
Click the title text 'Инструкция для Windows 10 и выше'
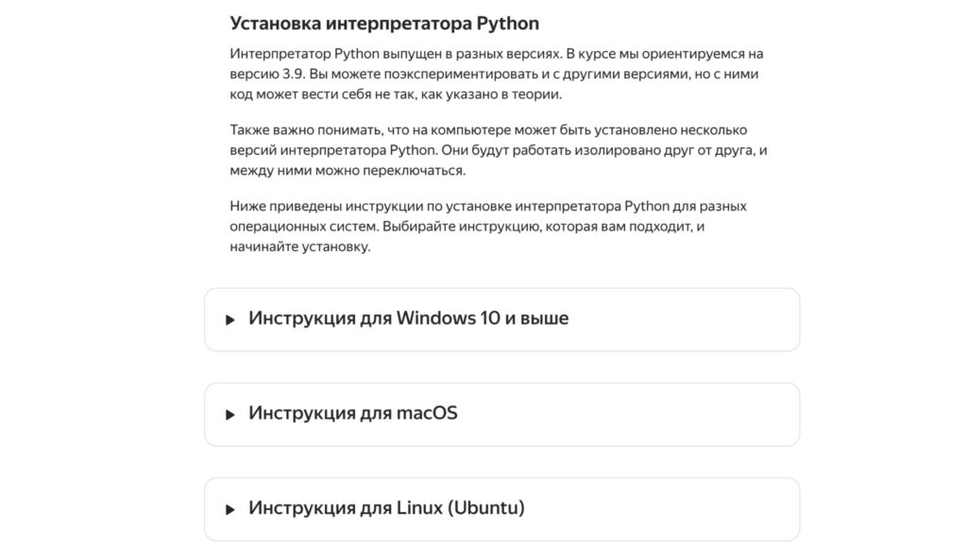408,319
